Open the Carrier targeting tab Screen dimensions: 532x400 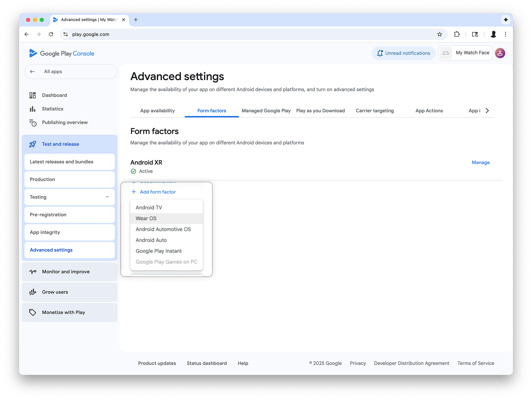pos(374,111)
